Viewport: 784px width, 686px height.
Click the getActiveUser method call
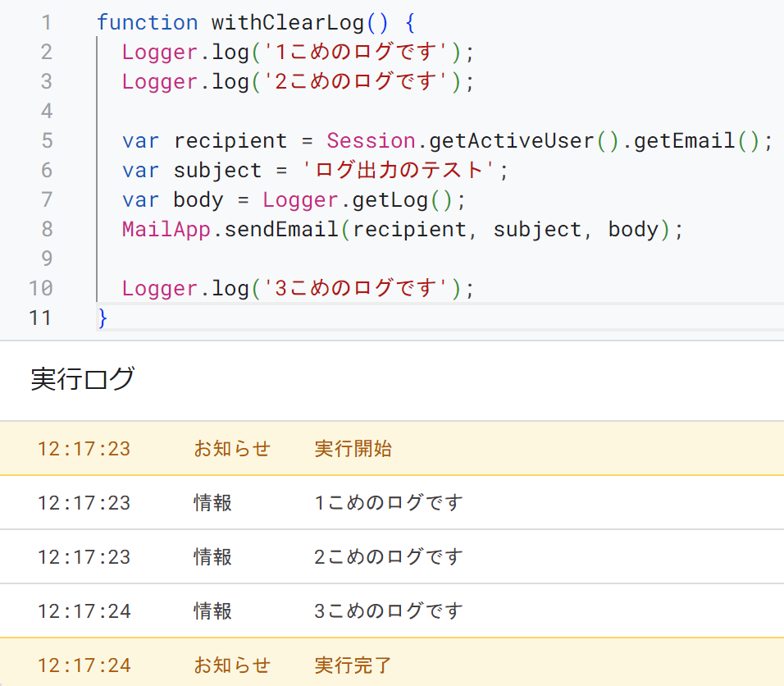(513, 140)
